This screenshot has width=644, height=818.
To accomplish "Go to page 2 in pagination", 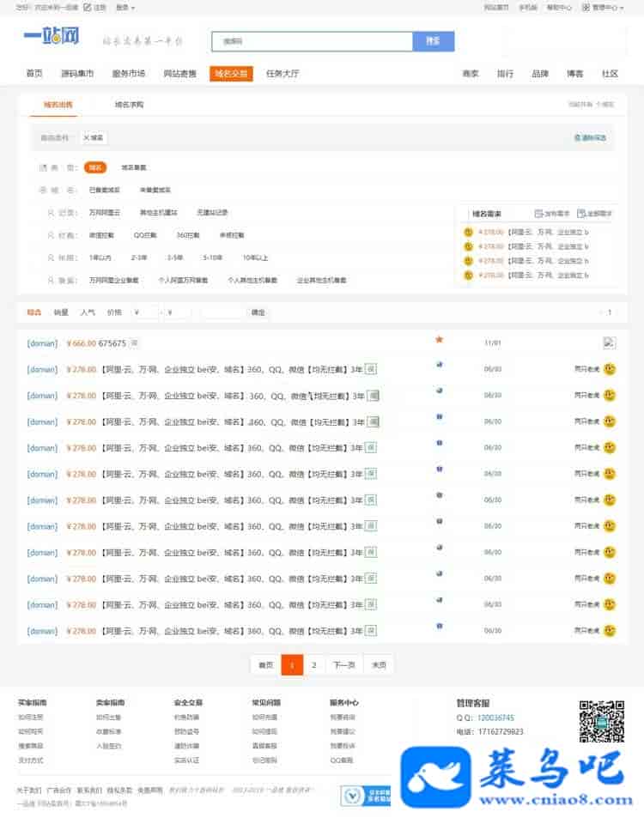I will pos(314,664).
